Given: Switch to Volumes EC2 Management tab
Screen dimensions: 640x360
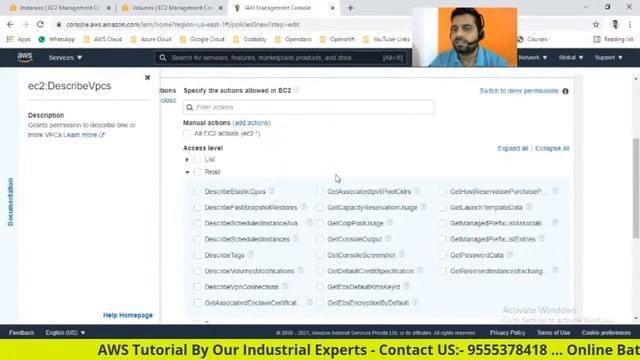Looking at the screenshot, I should [172, 8].
